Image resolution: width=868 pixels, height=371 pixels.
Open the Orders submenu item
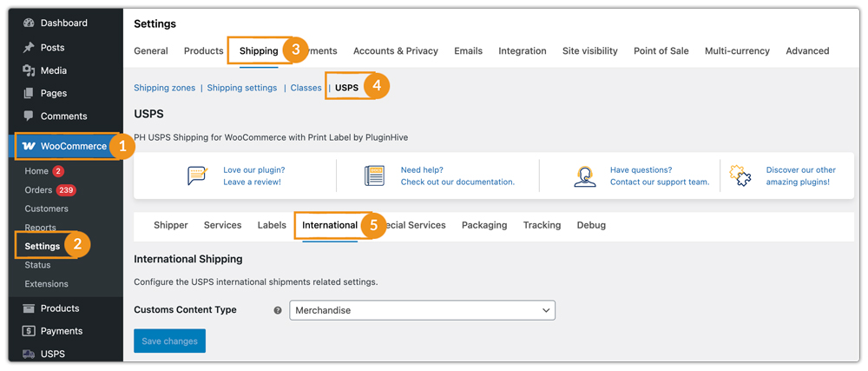(38, 190)
